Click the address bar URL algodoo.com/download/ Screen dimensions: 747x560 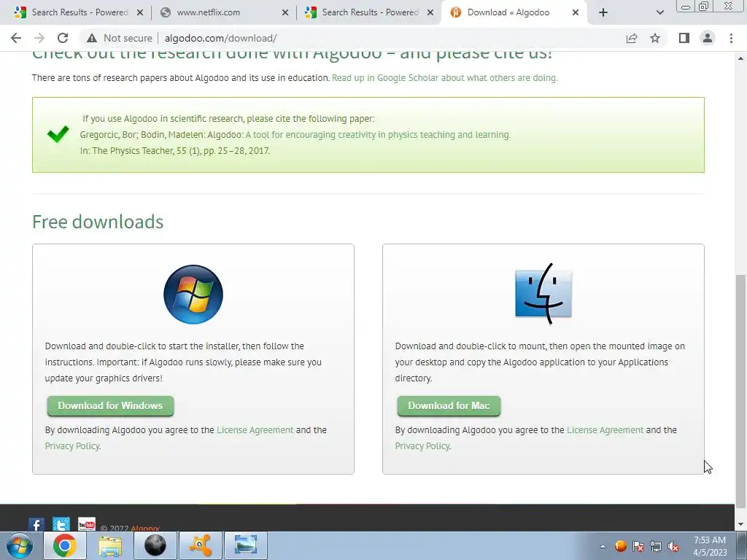point(220,38)
